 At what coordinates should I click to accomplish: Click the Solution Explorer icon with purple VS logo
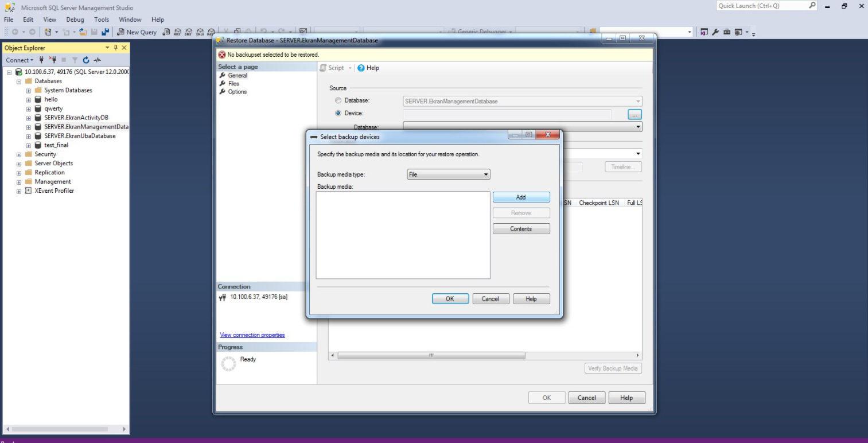[705, 32]
